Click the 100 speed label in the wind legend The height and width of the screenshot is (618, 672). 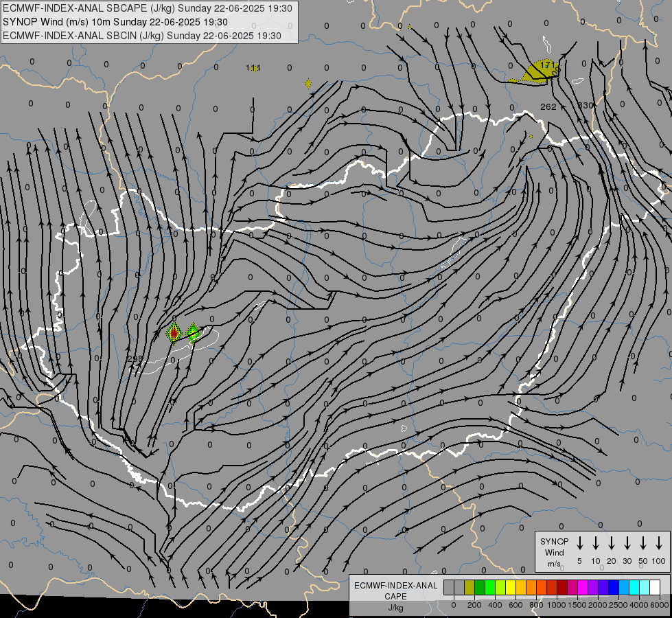(x=659, y=561)
